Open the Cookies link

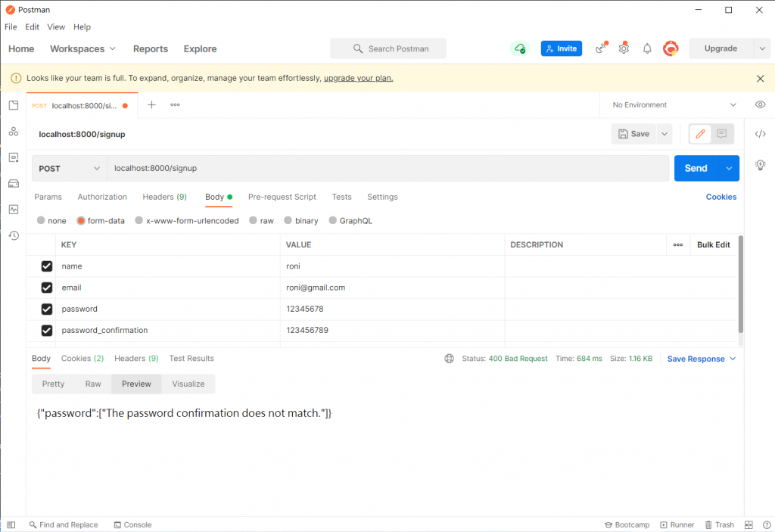click(721, 197)
